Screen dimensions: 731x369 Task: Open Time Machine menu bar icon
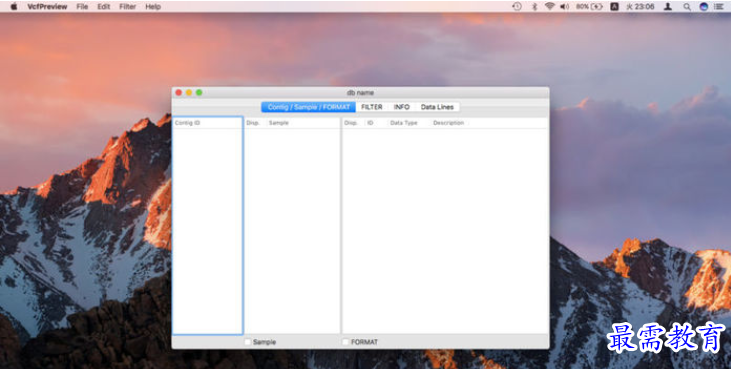[x=517, y=7]
